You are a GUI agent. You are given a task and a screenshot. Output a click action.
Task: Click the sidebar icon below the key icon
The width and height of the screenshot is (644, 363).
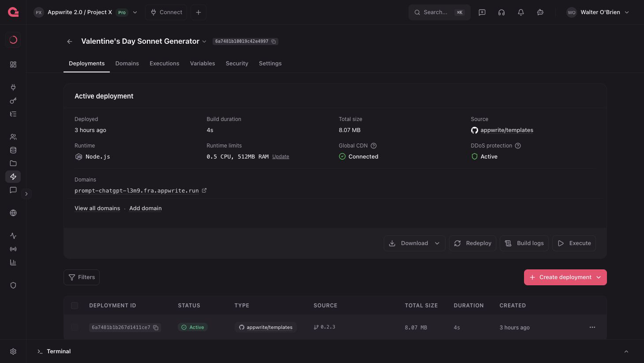13,114
